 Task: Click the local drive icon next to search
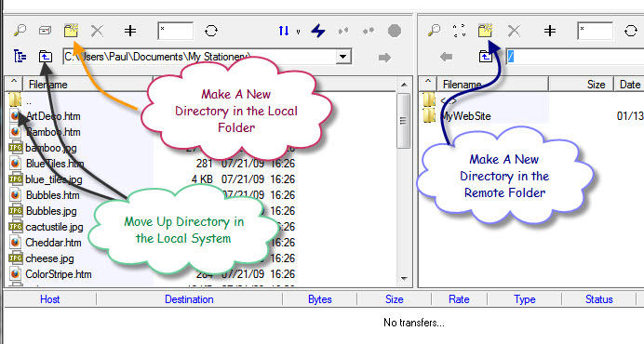pyautogui.click(x=45, y=31)
